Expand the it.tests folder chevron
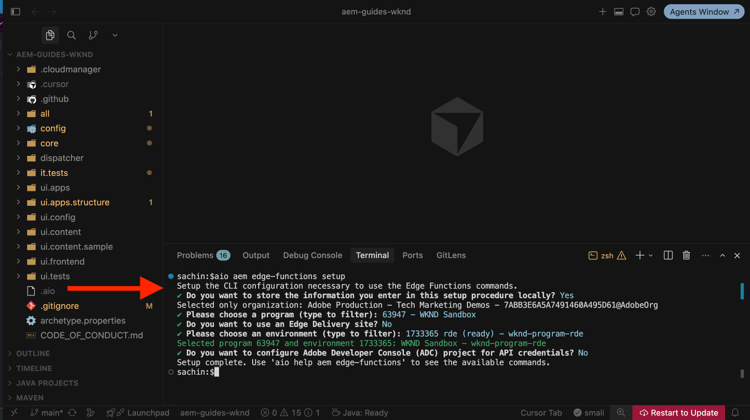The width and height of the screenshot is (750, 420). tap(18, 173)
